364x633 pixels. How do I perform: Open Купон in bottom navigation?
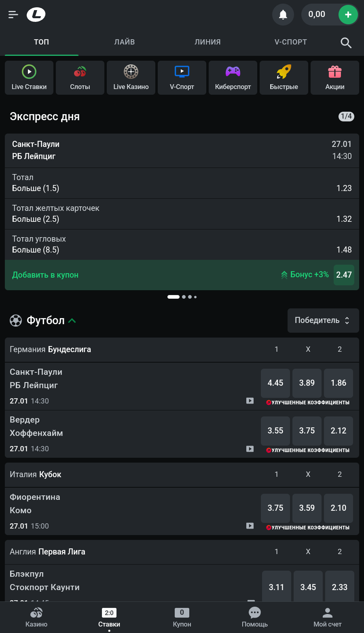pyautogui.click(x=182, y=617)
